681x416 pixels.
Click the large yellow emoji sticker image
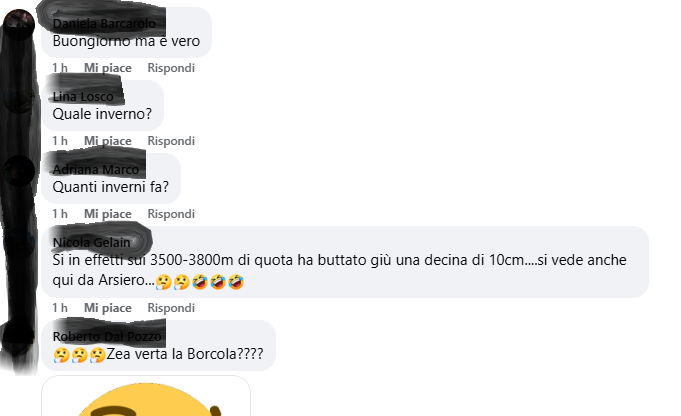146,396
